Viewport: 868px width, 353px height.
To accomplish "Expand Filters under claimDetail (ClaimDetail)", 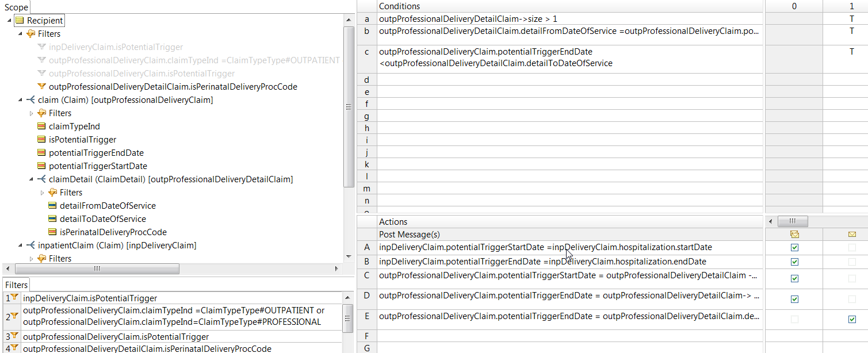I will click(x=43, y=193).
